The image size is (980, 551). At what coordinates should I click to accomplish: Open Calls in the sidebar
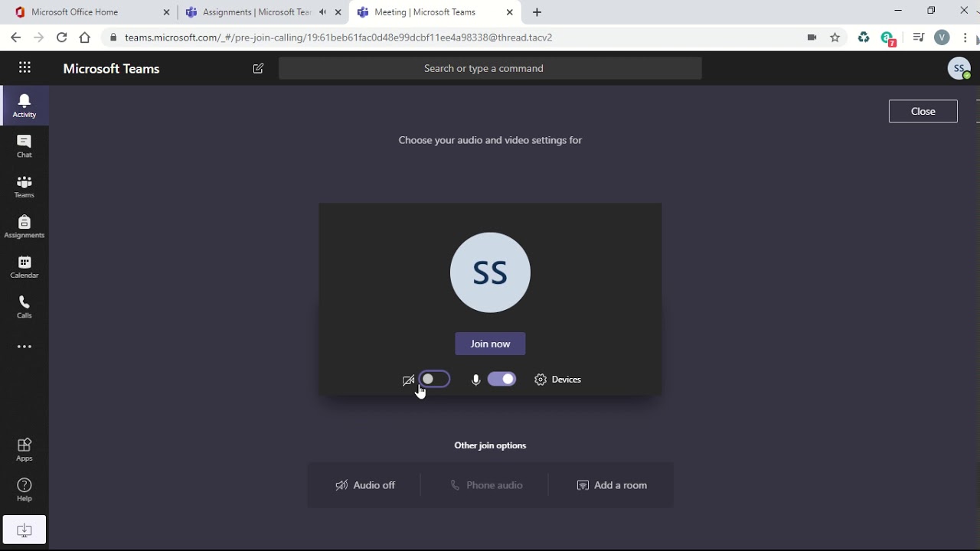click(24, 307)
